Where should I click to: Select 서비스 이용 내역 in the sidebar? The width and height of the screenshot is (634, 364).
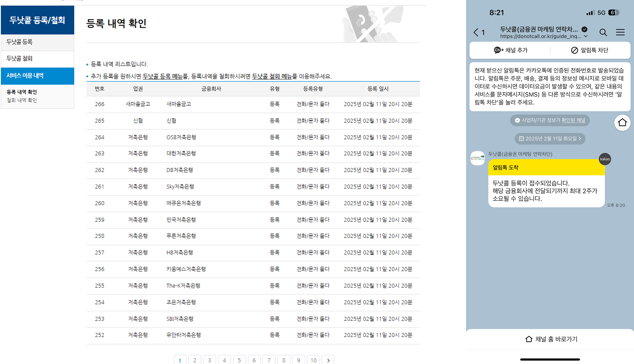[x=38, y=75]
